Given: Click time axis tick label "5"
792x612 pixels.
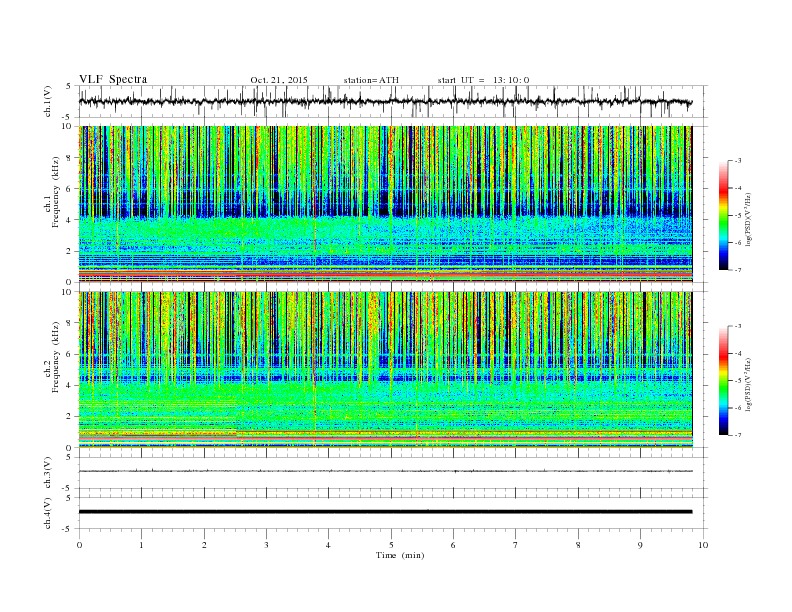Looking at the screenshot, I should (391, 545).
